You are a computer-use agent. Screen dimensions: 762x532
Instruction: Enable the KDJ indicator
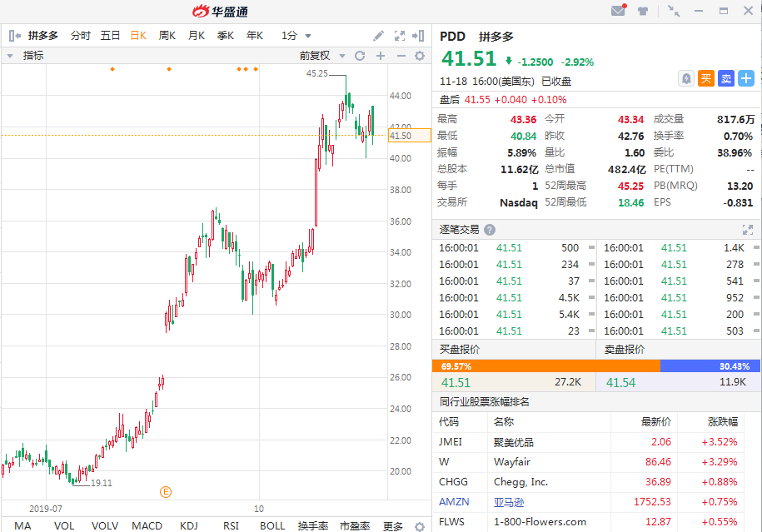(x=189, y=525)
